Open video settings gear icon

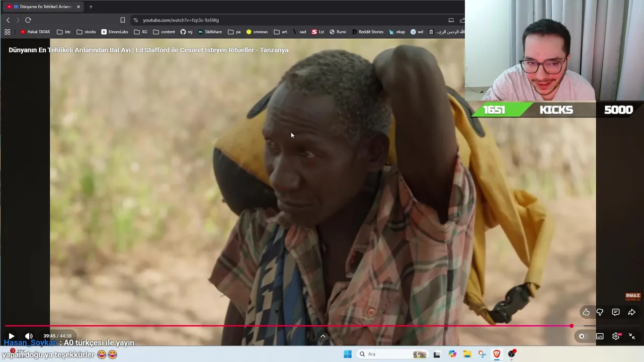click(616, 336)
